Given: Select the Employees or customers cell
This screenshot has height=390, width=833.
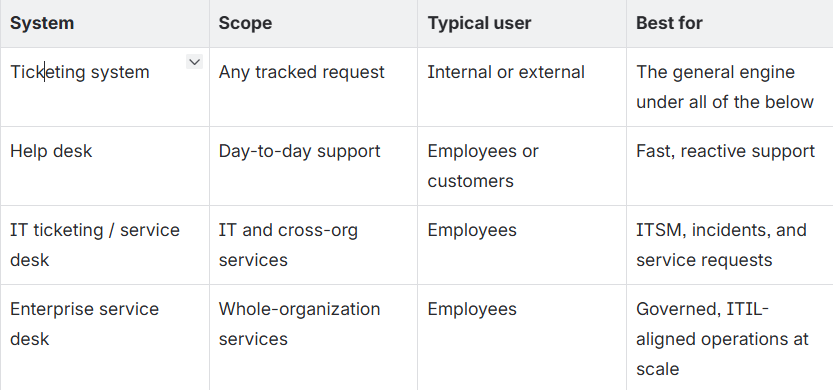Looking at the screenshot, I should point(522,166).
